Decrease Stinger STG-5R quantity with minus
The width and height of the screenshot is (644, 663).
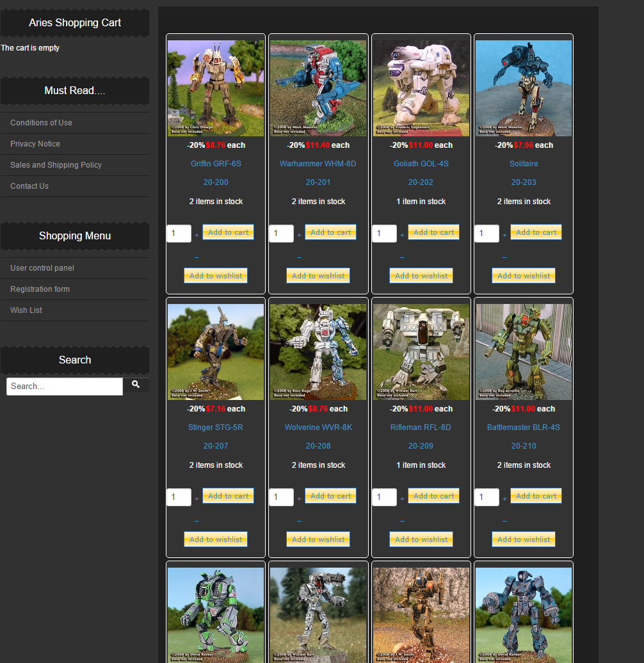(197, 521)
